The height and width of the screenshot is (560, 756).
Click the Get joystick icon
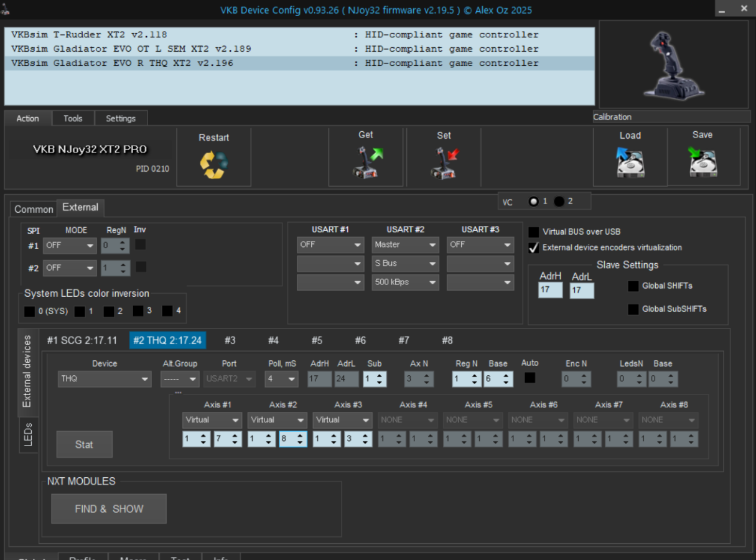point(366,162)
